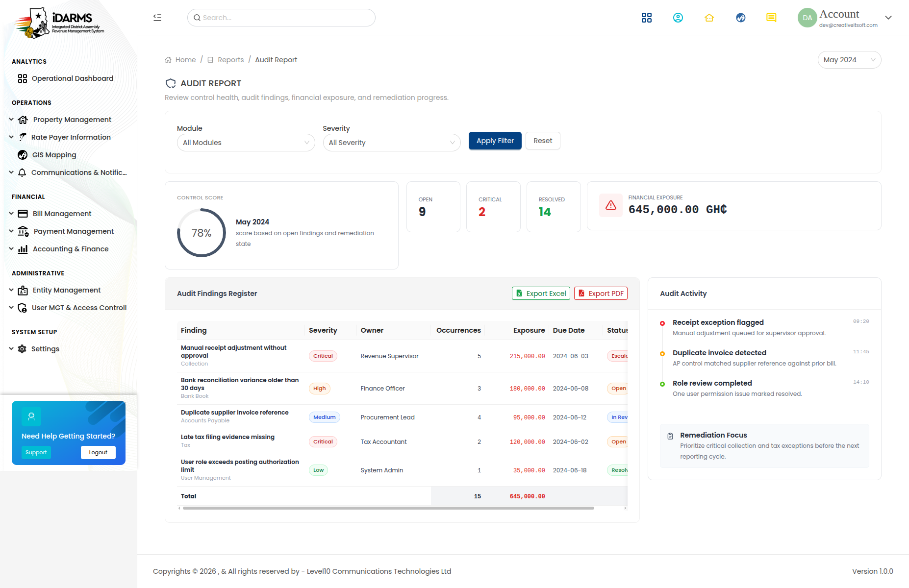Click the Apply Filter button
The height and width of the screenshot is (588, 909).
coord(495,141)
